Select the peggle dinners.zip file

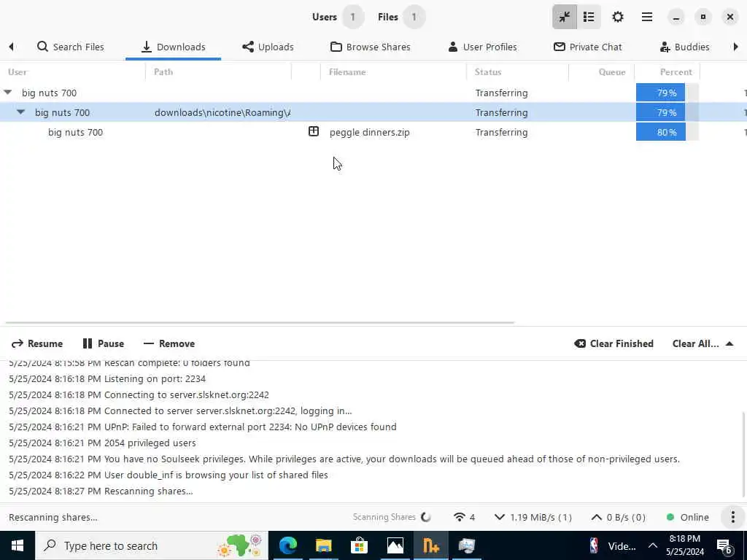[x=370, y=133]
